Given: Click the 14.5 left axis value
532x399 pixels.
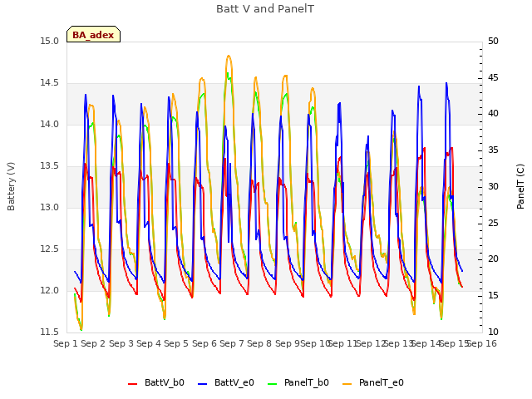Looking at the screenshot, I should point(50,83).
